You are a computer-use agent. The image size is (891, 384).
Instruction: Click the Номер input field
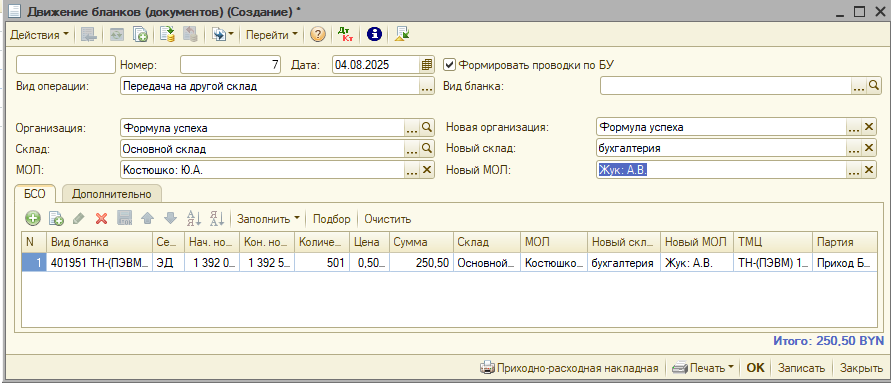230,65
